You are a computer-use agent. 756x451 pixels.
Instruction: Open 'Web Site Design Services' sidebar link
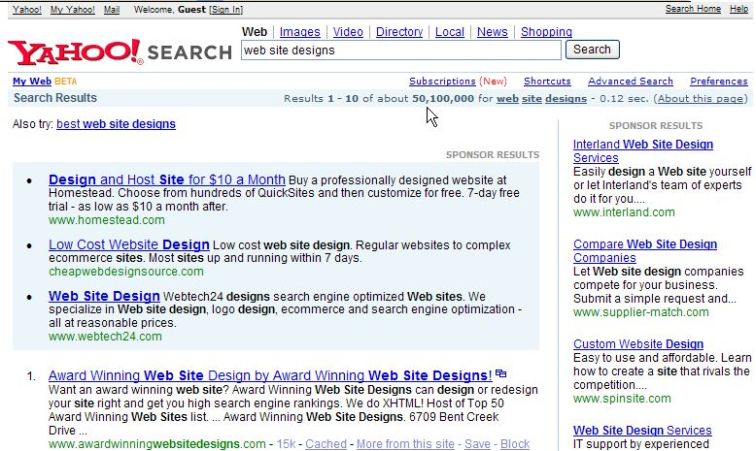pos(642,430)
